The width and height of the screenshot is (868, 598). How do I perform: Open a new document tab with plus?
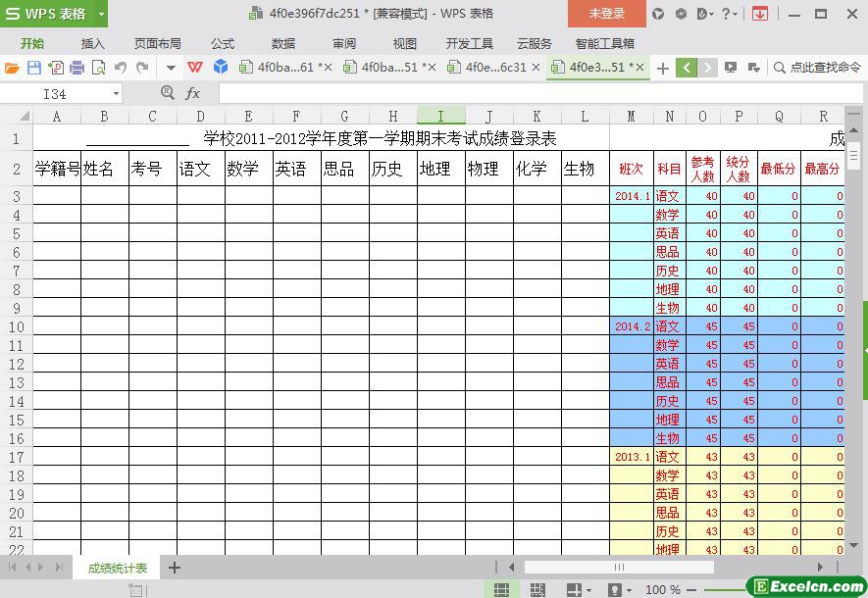663,68
